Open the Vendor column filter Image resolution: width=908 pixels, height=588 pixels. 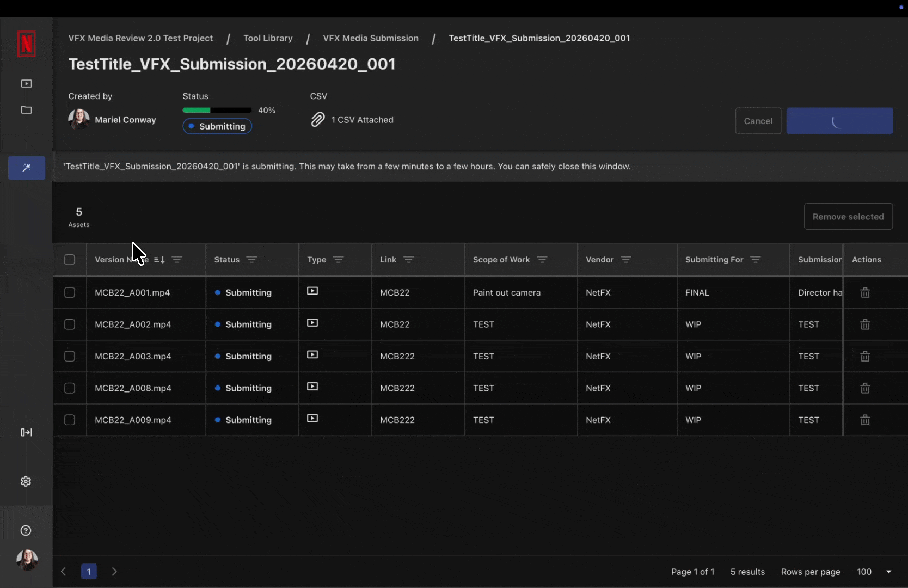coord(626,260)
